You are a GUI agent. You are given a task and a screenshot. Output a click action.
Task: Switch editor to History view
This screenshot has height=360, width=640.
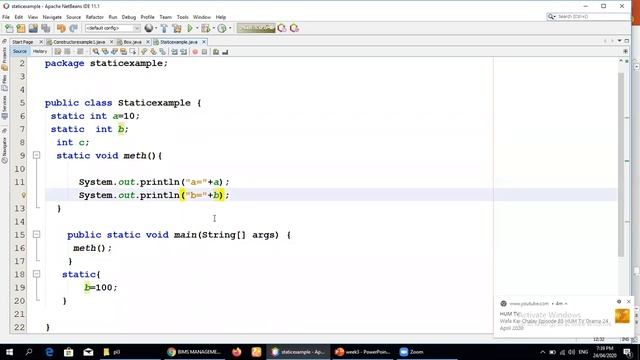pyautogui.click(x=40, y=51)
